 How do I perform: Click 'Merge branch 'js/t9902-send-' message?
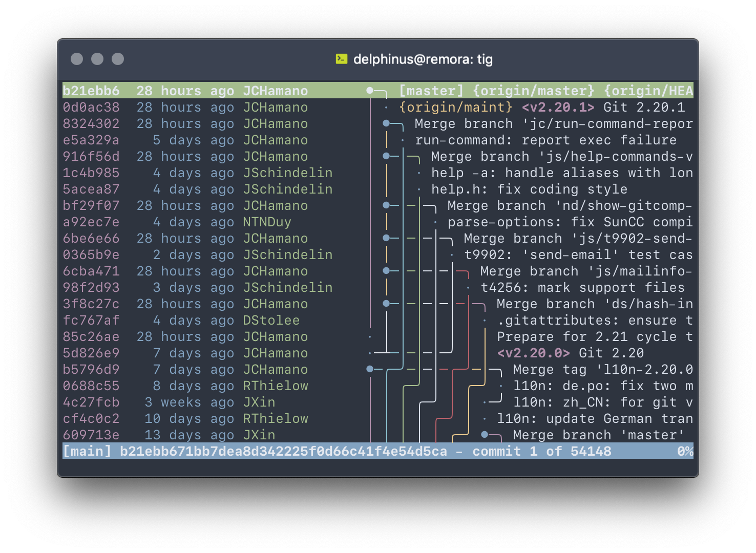579,238
